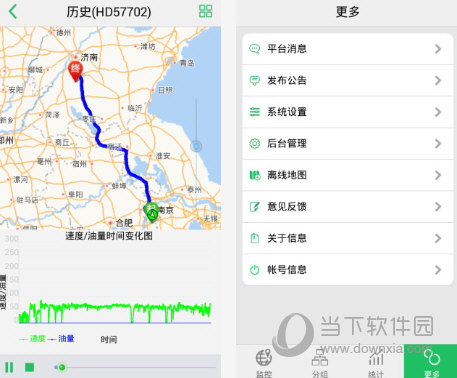This screenshot has width=457, height=378.
Task: Pause the track playback
Action: (9, 367)
